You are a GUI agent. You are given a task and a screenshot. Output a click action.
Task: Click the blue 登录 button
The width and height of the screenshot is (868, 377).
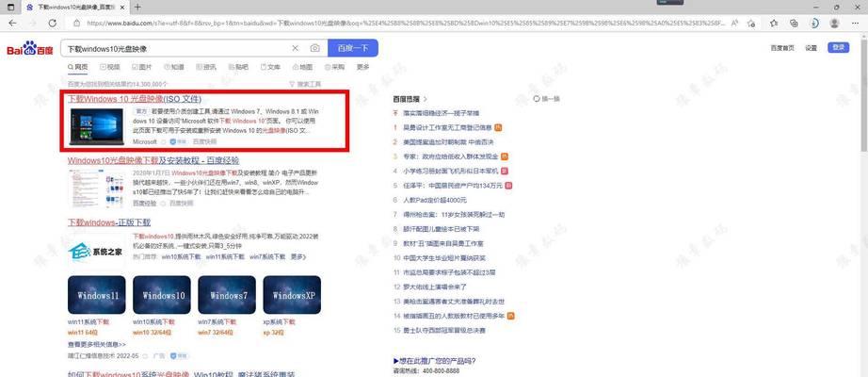pyautogui.click(x=838, y=48)
